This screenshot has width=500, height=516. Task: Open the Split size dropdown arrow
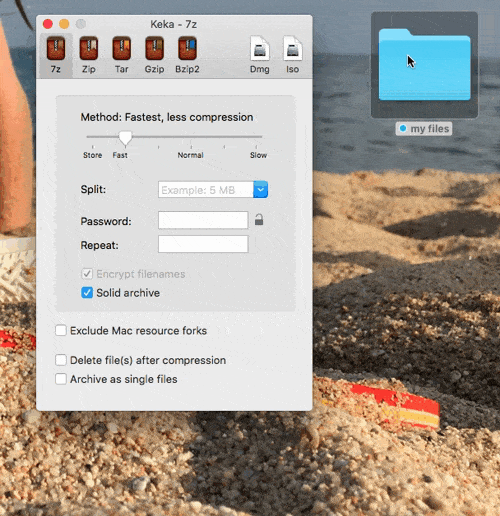coord(261,189)
